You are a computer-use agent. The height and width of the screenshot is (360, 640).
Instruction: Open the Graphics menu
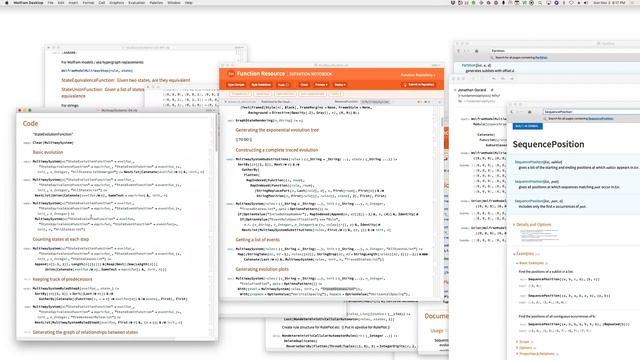coord(117,3)
